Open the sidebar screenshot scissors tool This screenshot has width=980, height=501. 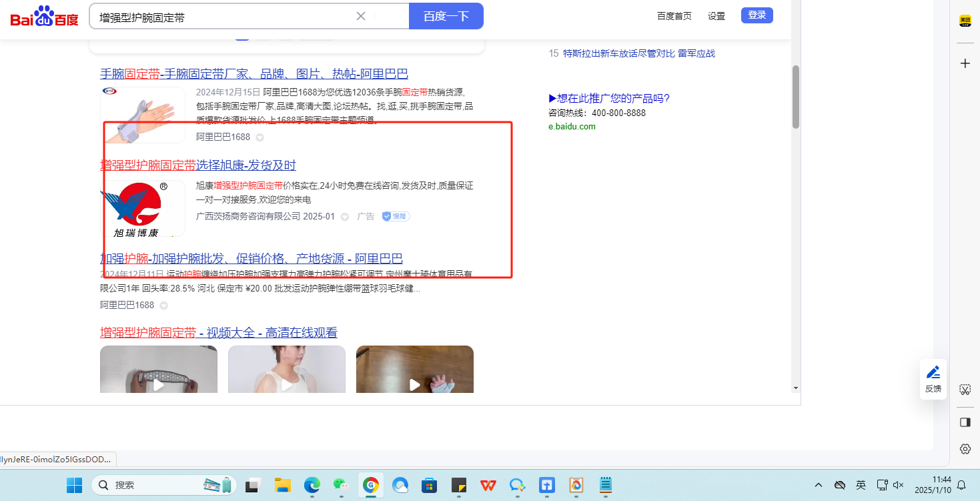pos(965,389)
